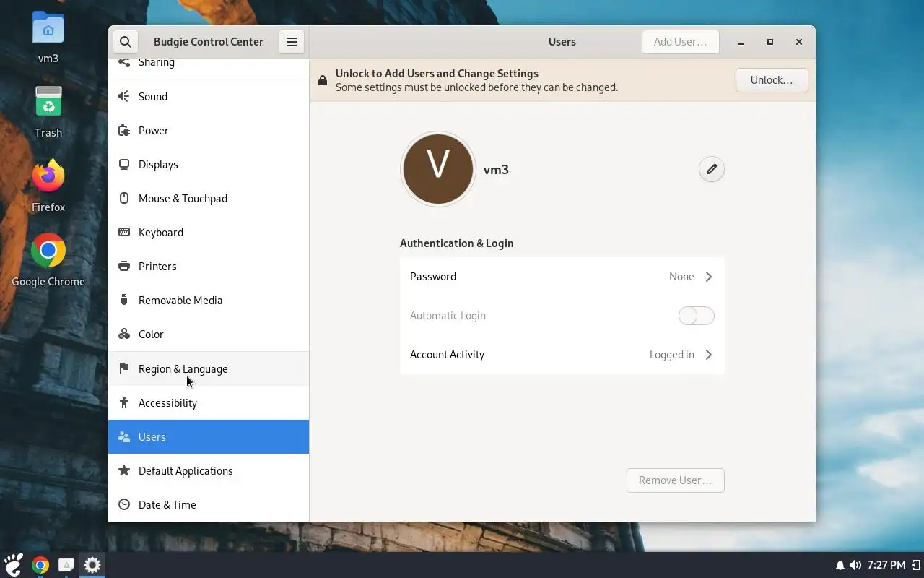Expand the Account Activity row chevron
This screenshot has width=924, height=578.
[x=709, y=355]
